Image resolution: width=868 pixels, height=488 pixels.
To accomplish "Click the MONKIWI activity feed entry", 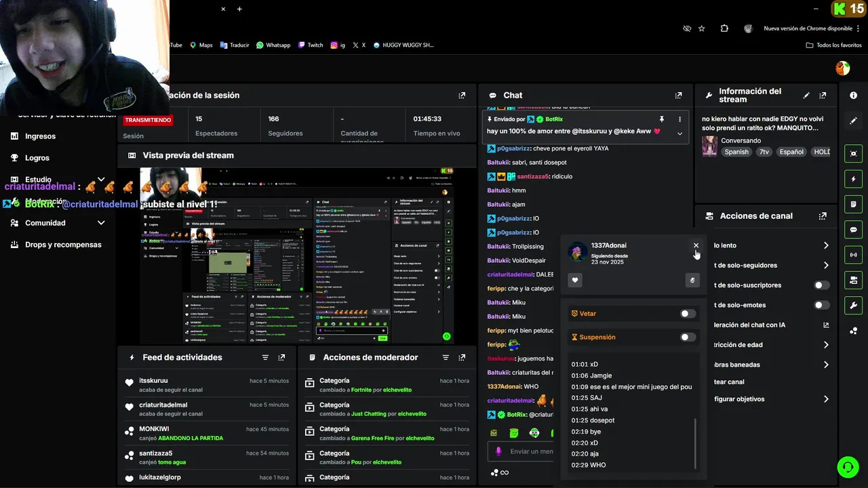I will coord(207,434).
